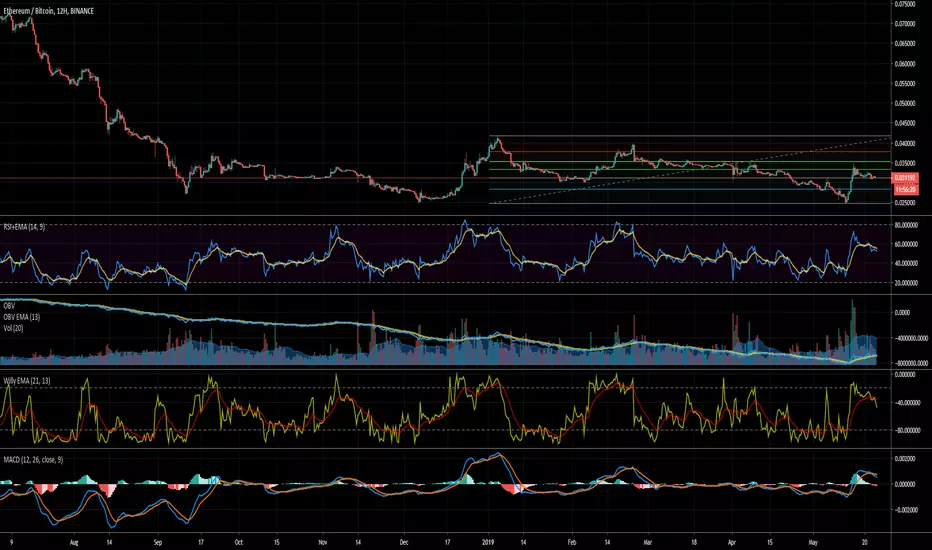Click the 20.000000 RSI scale value

(x=906, y=283)
